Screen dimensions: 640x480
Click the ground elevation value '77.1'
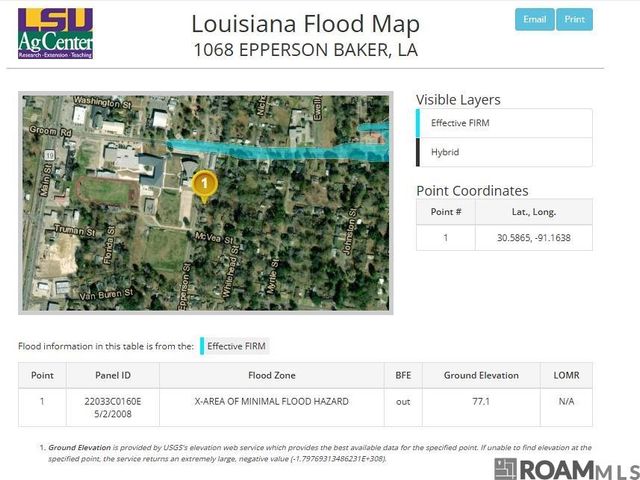click(x=481, y=402)
